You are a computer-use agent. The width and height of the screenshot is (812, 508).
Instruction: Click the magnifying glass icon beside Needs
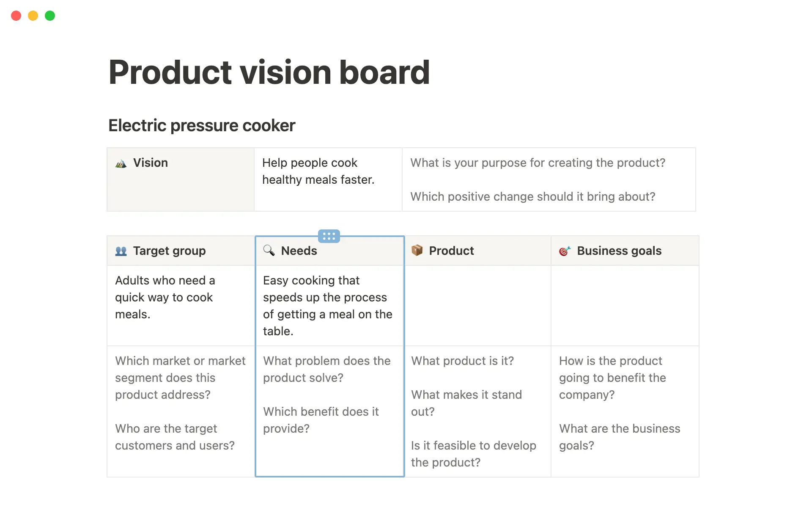(269, 250)
